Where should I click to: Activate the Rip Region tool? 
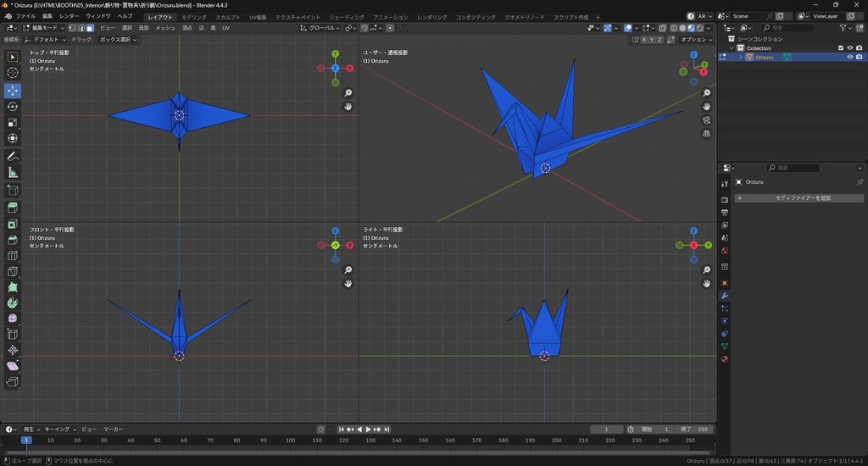point(12,382)
